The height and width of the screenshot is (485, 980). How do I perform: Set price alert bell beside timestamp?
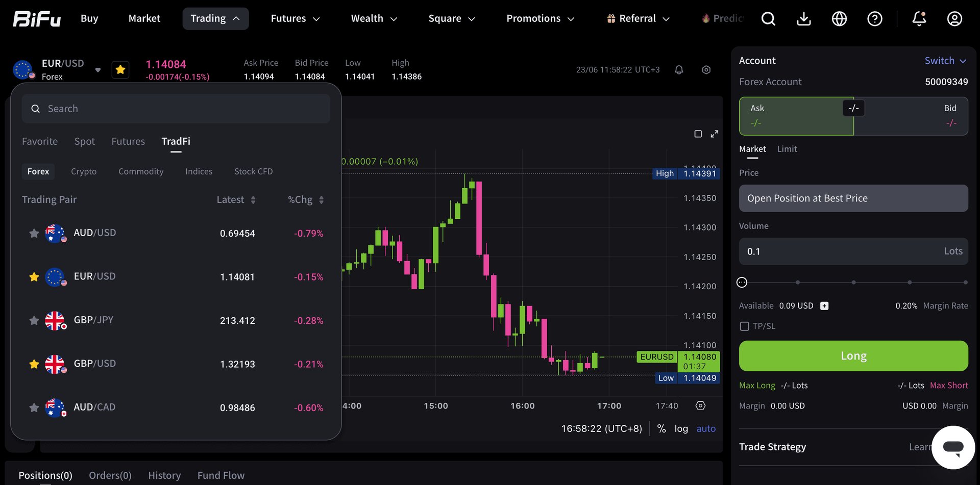point(679,70)
